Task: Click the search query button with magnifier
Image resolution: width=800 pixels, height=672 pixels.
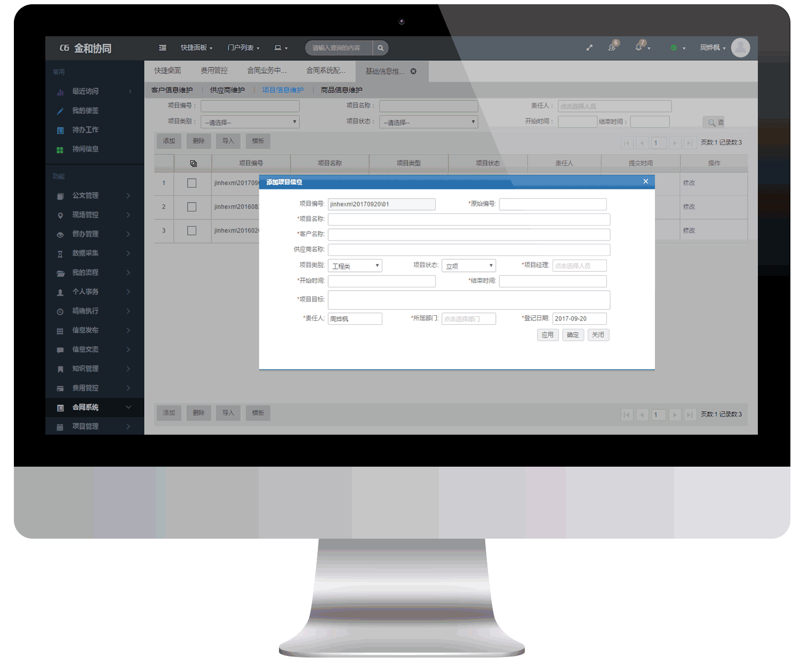Action: tap(713, 123)
